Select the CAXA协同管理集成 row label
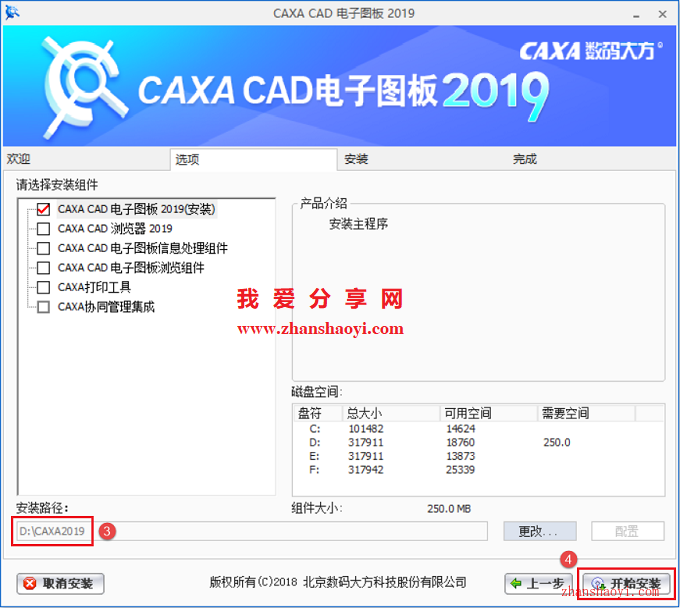The width and height of the screenshot is (680, 608). pos(106,307)
